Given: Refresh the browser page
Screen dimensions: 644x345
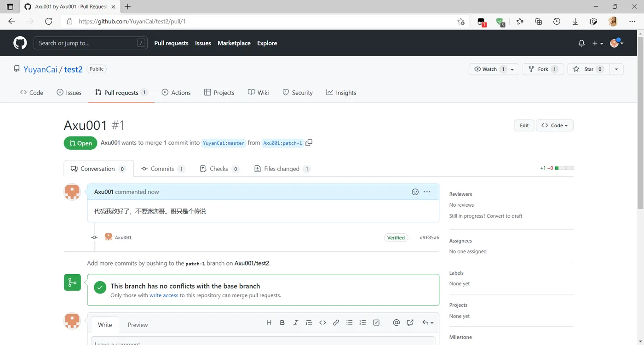Looking at the screenshot, I should click(49, 21).
